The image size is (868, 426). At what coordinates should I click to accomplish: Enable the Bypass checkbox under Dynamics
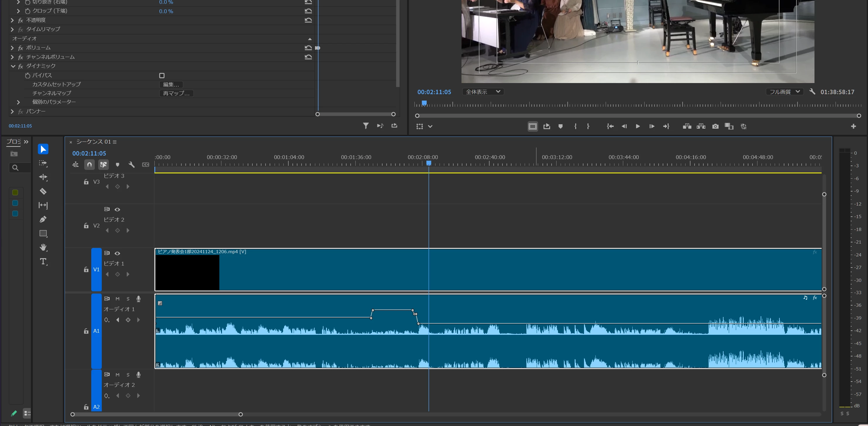click(162, 75)
